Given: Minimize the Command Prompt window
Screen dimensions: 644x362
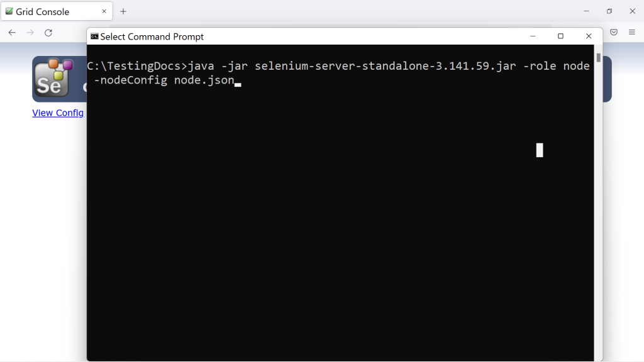Looking at the screenshot, I should (532, 36).
